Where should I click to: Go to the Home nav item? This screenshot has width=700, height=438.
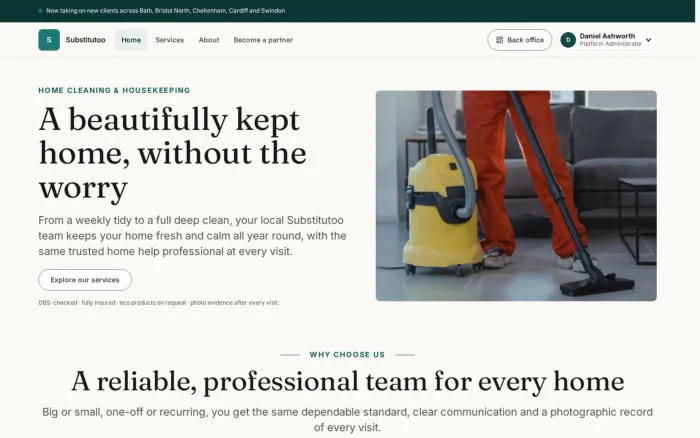[131, 40]
